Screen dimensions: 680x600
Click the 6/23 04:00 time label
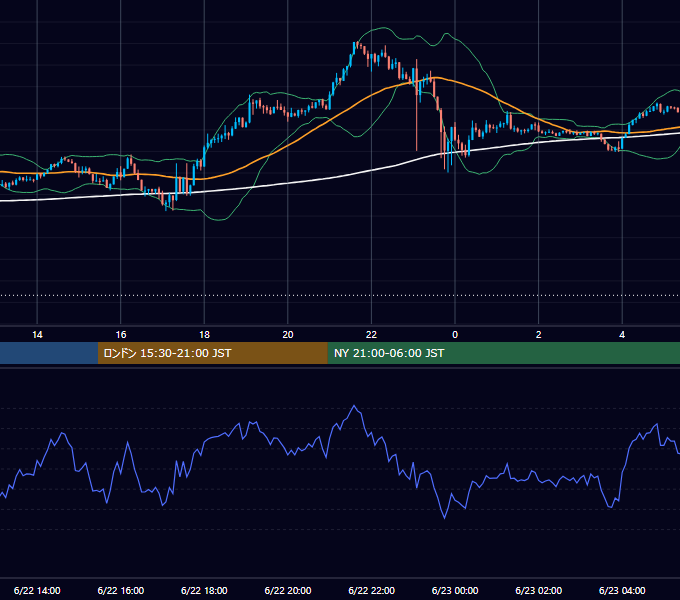click(622, 590)
